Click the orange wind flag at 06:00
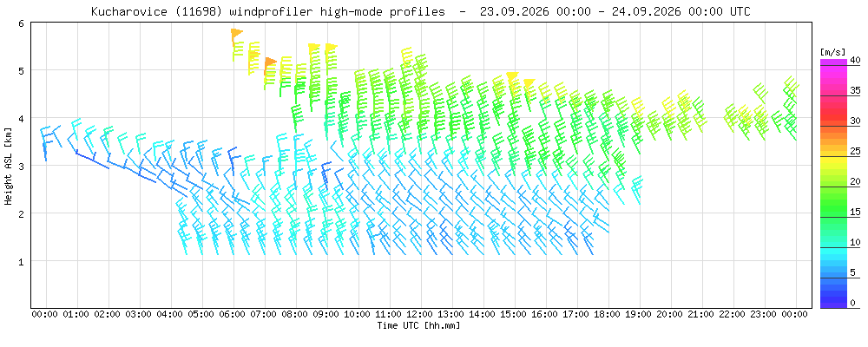The width and height of the screenshot is (868, 347). tap(237, 34)
